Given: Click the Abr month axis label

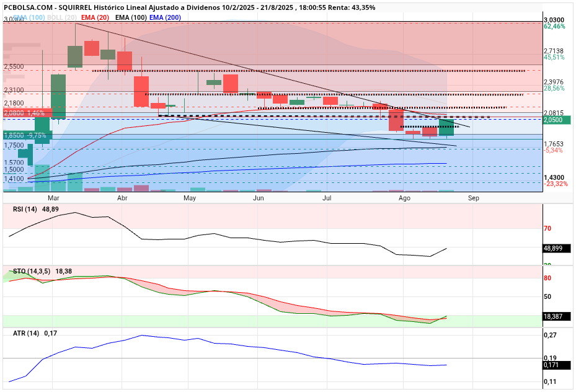Looking at the screenshot, I should pyautogui.click(x=122, y=198).
